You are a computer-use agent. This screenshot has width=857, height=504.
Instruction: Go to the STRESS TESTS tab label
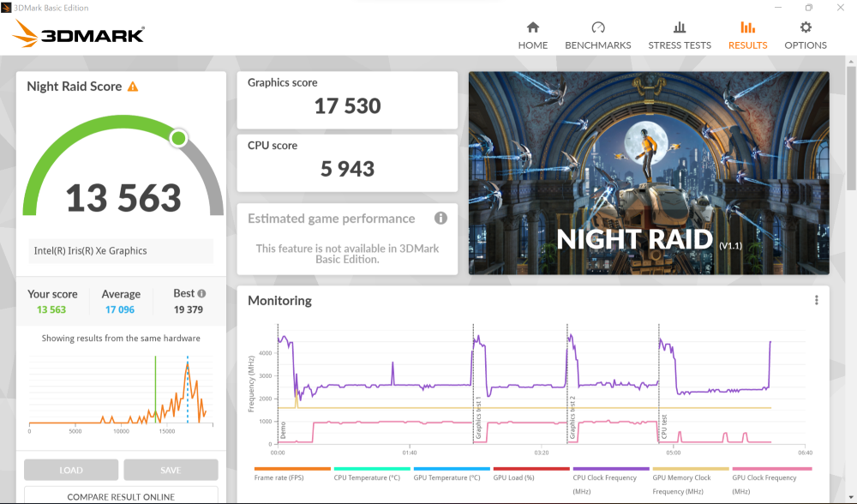click(x=680, y=45)
